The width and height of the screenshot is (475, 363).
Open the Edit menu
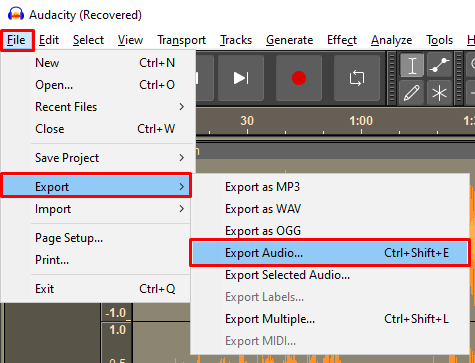point(49,40)
